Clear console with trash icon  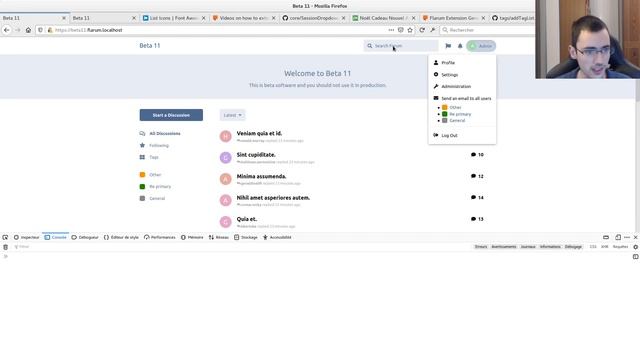coord(5,247)
